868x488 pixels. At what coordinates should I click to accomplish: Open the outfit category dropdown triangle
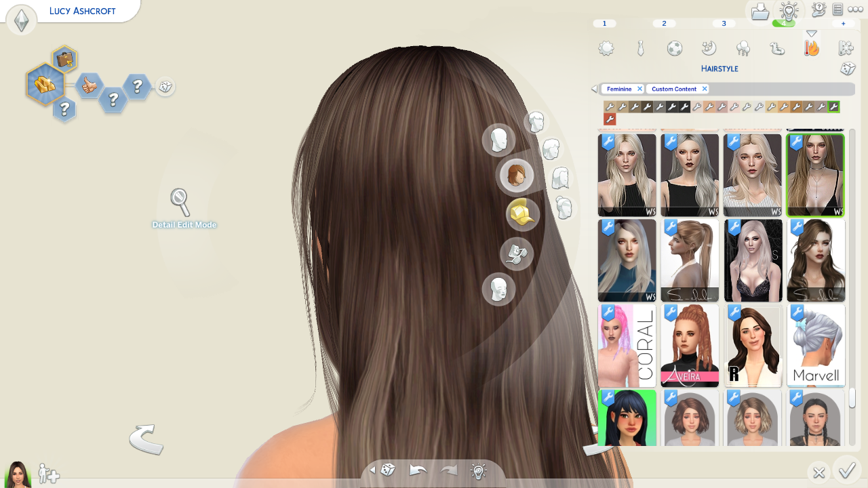(x=811, y=34)
